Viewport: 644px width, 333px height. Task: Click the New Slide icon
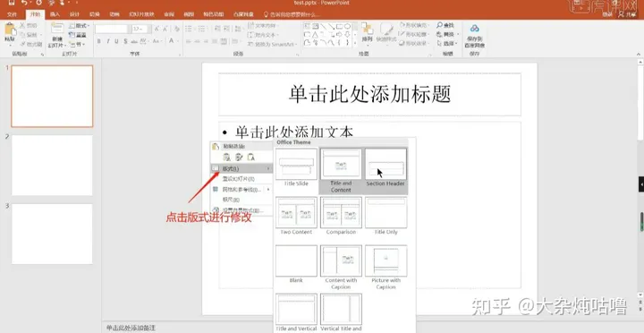click(57, 29)
